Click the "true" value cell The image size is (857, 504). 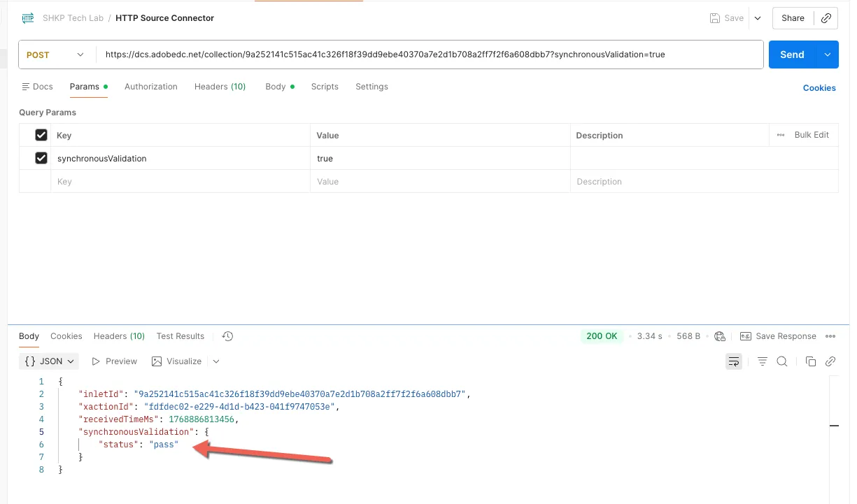tap(440, 158)
